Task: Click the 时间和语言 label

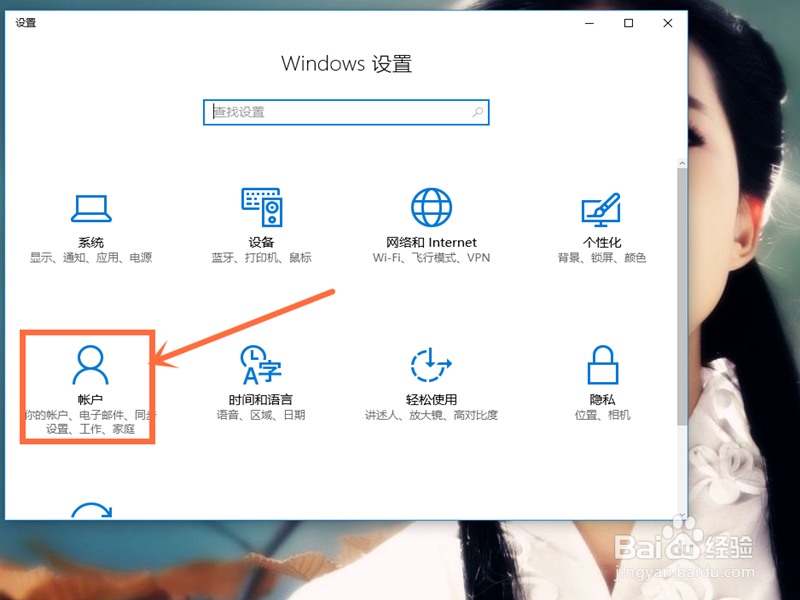Action: point(261,399)
